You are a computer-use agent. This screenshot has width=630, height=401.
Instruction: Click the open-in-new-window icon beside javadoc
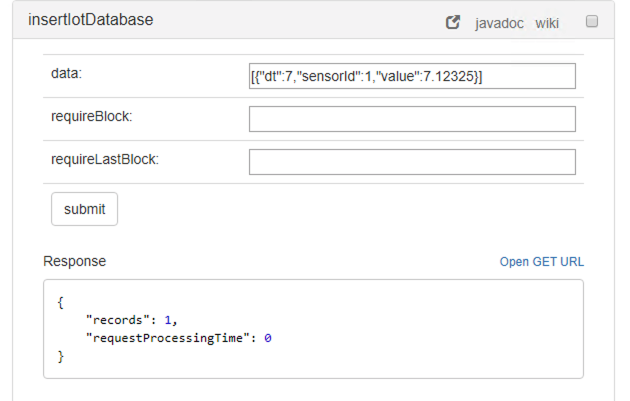(x=453, y=22)
